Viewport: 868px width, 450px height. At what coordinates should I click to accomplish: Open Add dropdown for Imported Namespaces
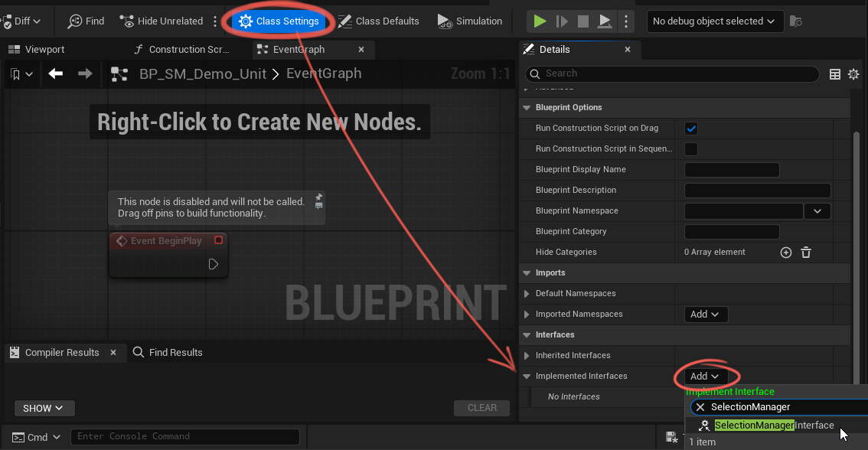[x=706, y=315]
